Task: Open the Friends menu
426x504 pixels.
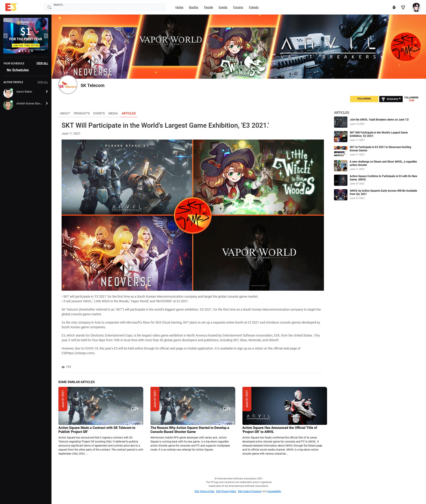Action: point(254,7)
